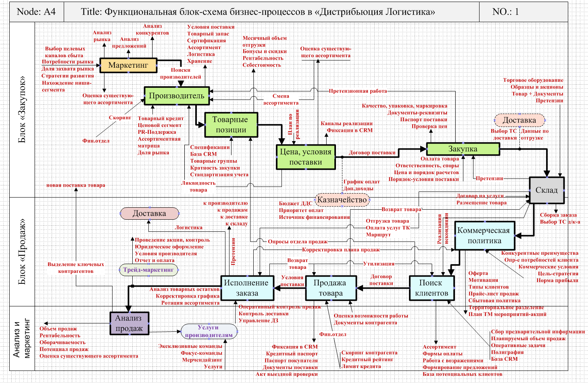Click the Спецификации label
588x383 pixels.
click(x=210, y=147)
